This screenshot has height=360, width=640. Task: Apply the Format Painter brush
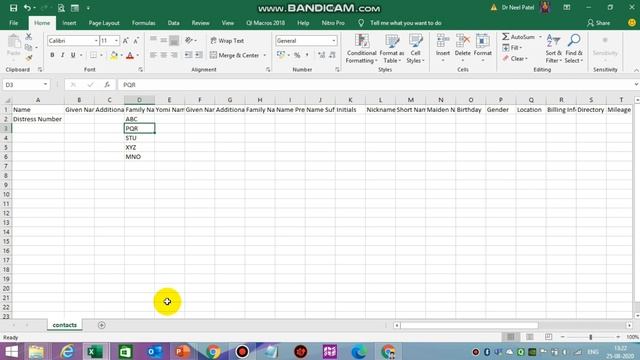(29, 58)
